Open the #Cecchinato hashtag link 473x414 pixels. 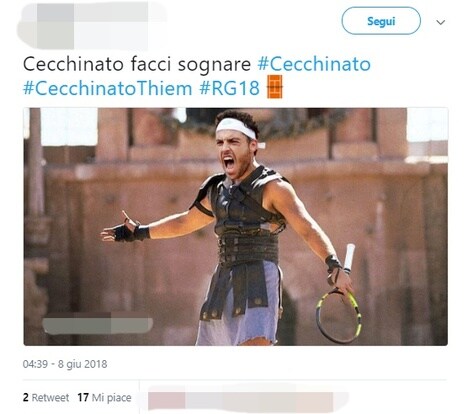pos(314,64)
